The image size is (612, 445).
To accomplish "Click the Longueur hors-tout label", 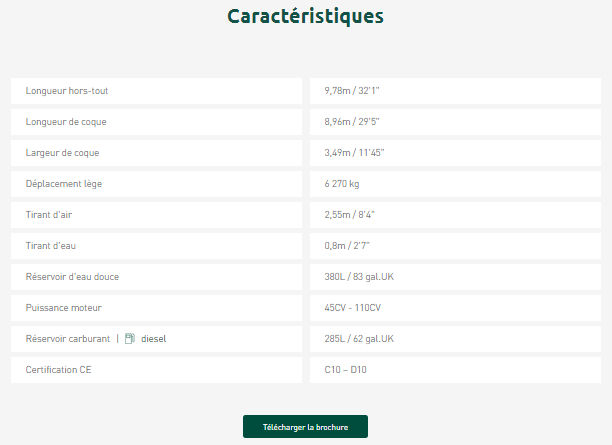I will (67, 91).
